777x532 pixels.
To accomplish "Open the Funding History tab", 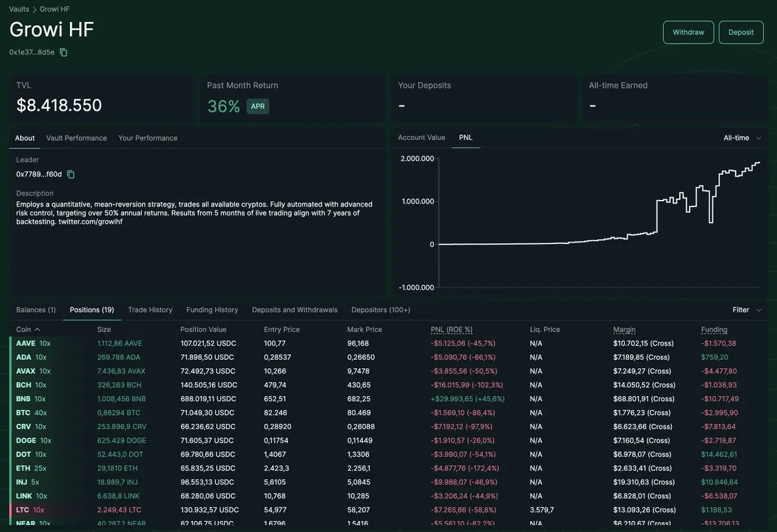I will (212, 310).
